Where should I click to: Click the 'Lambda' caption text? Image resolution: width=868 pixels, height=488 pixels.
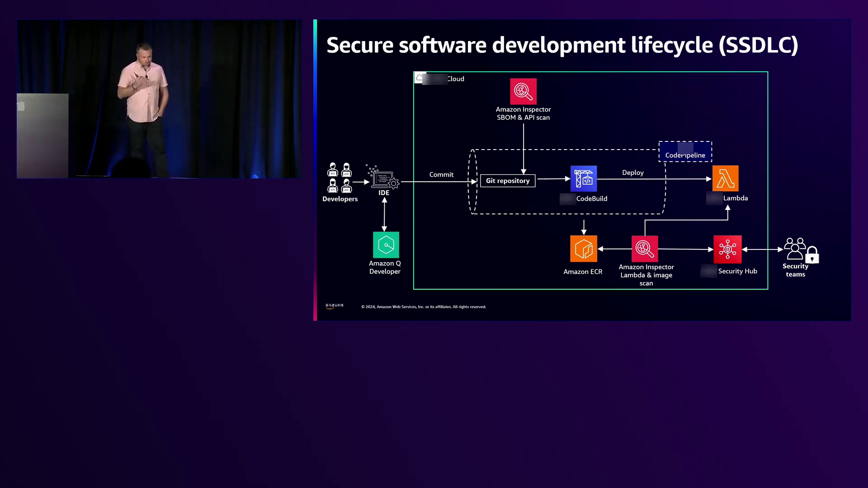point(736,198)
